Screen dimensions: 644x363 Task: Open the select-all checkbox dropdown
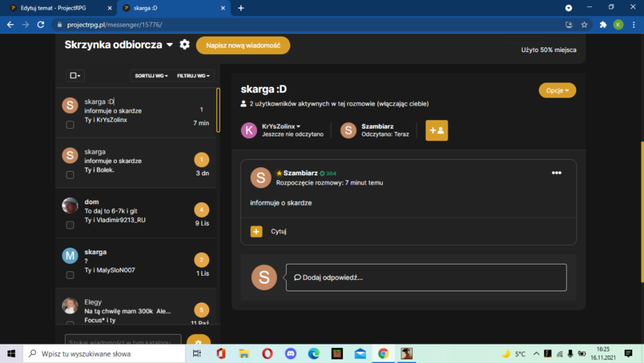pyautogui.click(x=75, y=75)
